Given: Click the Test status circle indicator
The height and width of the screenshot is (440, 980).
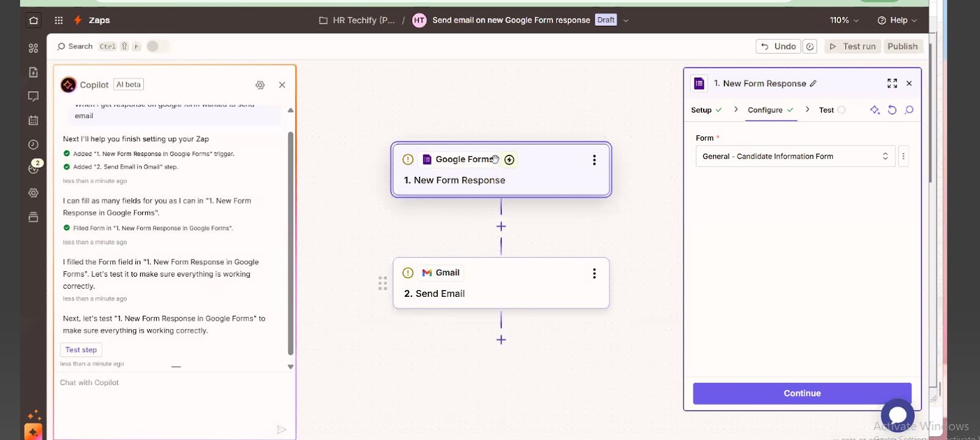Looking at the screenshot, I should (x=842, y=110).
